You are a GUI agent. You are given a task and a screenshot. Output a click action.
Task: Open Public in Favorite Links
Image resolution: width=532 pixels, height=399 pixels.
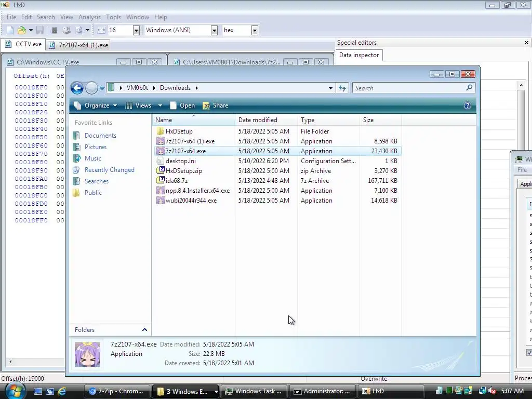[93, 193]
